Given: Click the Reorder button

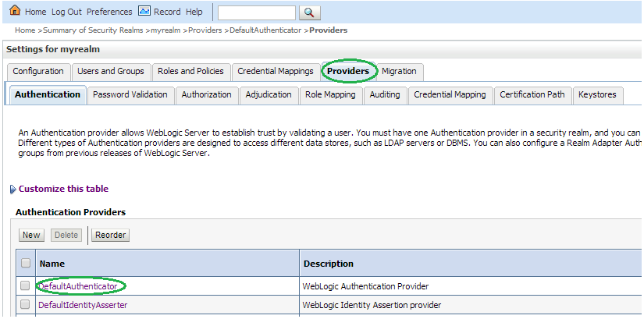Looking at the screenshot, I should click(110, 236).
